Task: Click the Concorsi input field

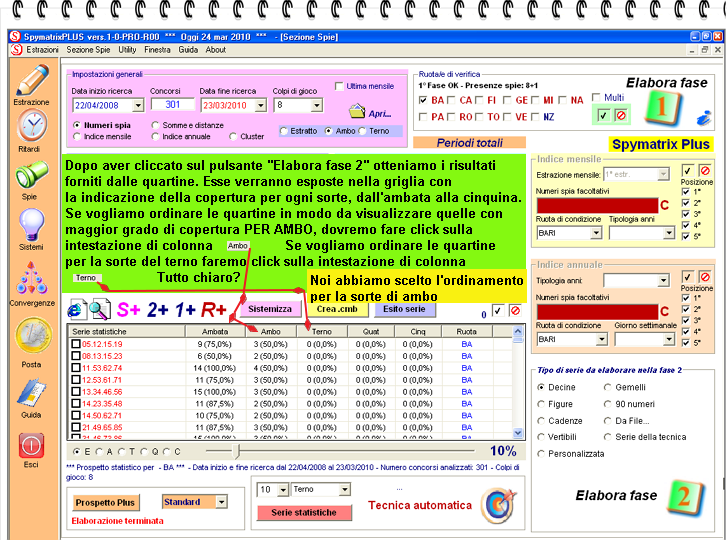Action: tap(172, 105)
